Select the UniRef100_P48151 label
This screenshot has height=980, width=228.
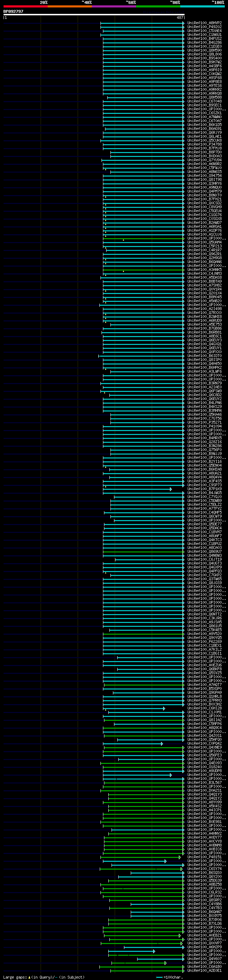[x=204, y=858]
